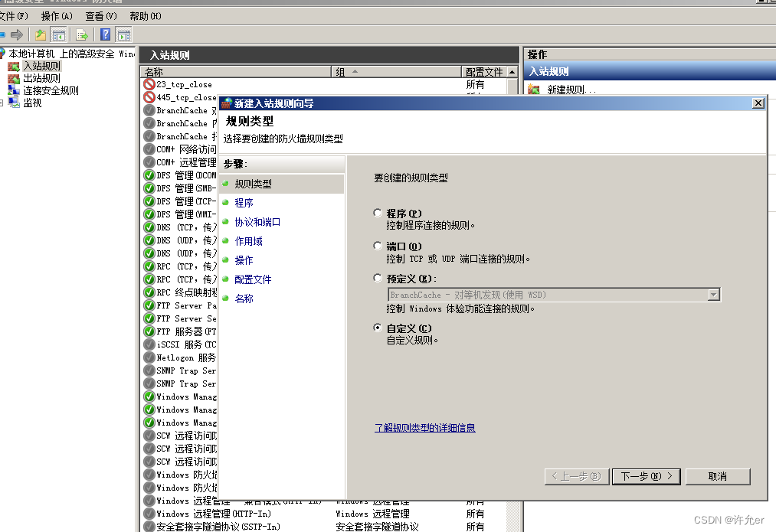Go to the 作用域 wizard step

(x=248, y=241)
